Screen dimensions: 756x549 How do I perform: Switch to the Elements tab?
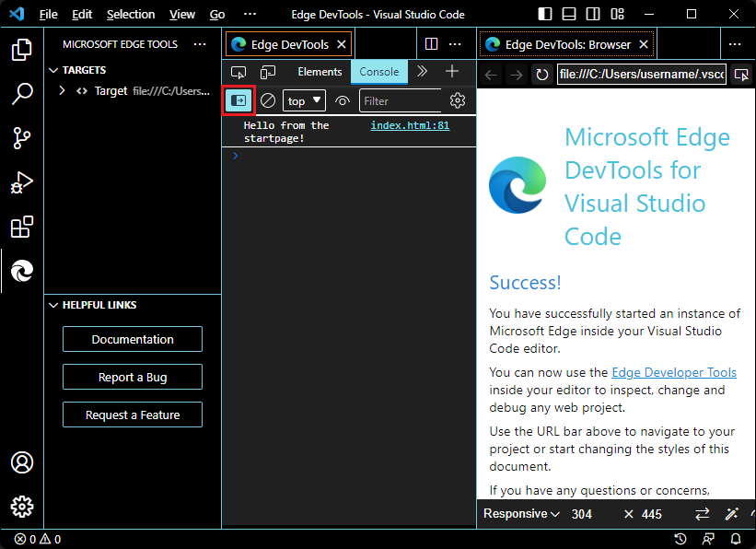click(320, 71)
